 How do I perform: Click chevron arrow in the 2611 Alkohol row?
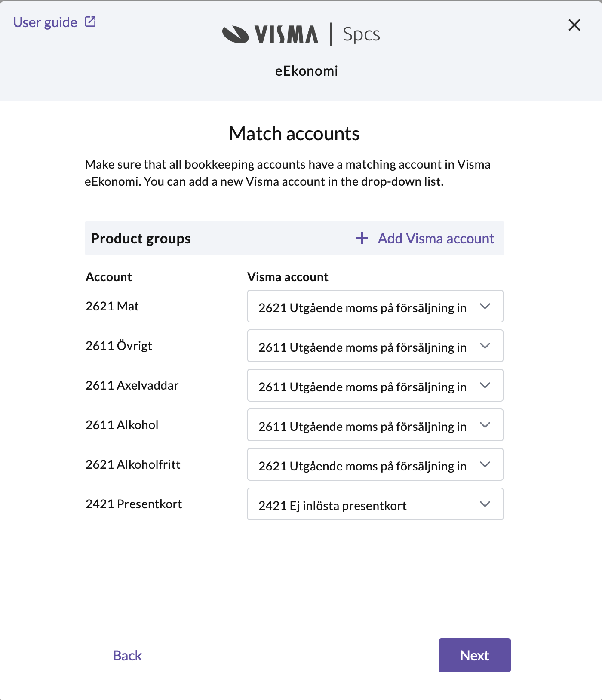coord(485,425)
